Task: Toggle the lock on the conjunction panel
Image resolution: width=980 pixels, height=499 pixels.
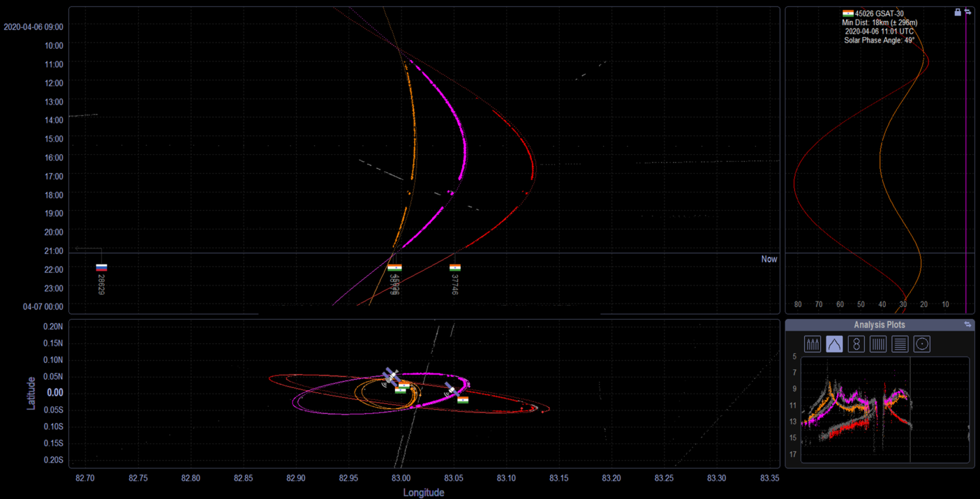Action: [x=958, y=12]
